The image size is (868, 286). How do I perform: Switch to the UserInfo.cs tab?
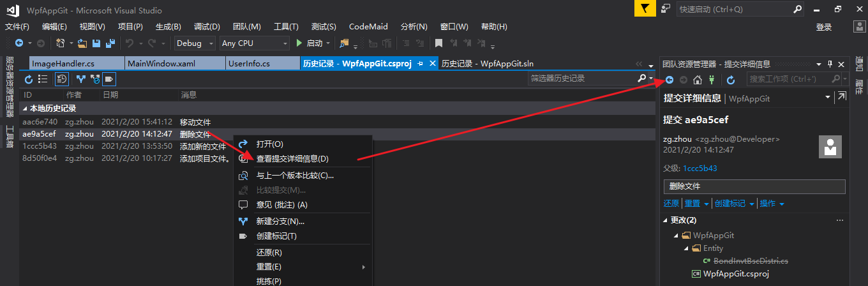(x=262, y=64)
